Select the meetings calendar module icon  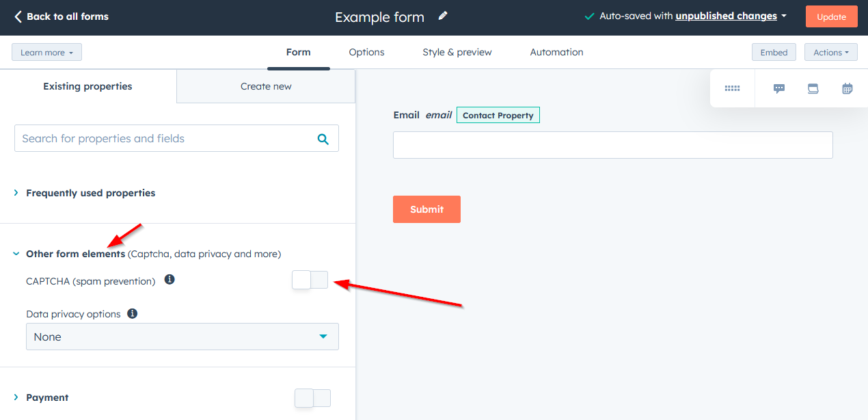tap(847, 88)
